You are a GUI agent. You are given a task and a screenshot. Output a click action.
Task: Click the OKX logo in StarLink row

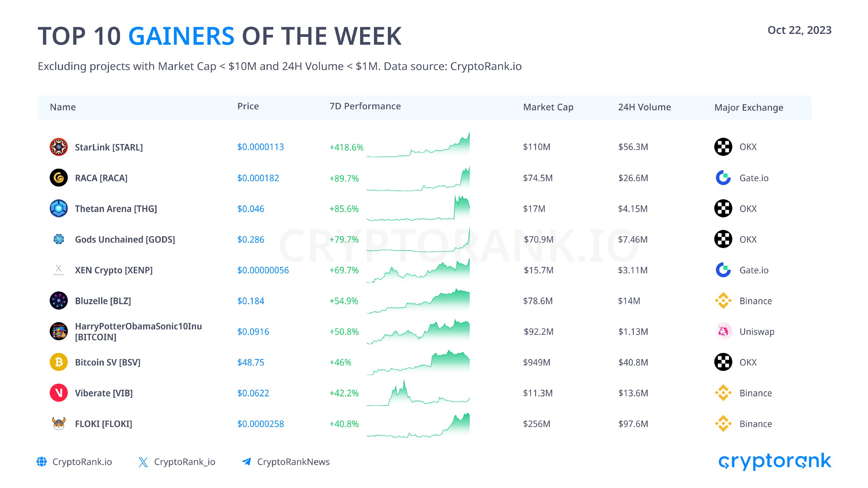pyautogui.click(x=723, y=147)
